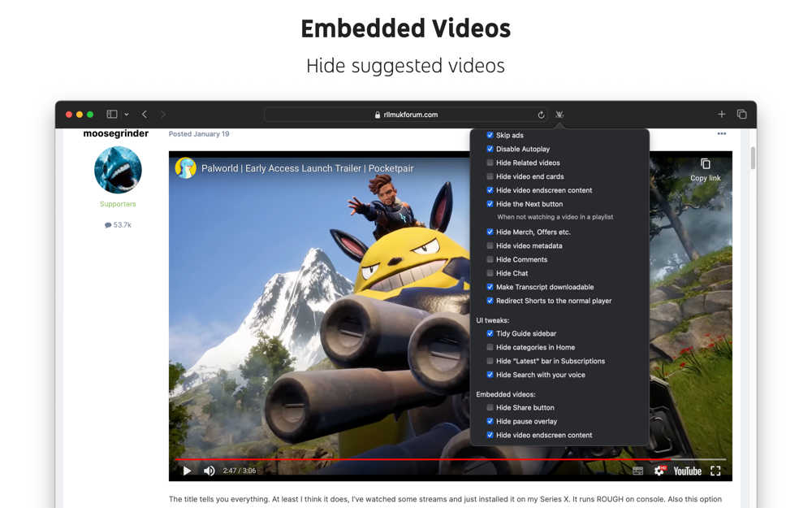The width and height of the screenshot is (812, 508).
Task: Enable Hide Related videos
Action: pyautogui.click(x=490, y=163)
